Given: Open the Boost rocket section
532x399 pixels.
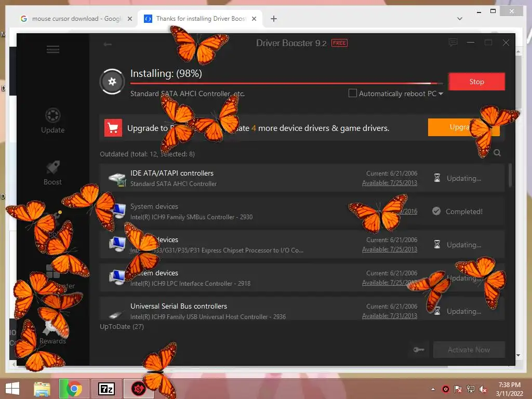Looking at the screenshot, I should 52,172.
